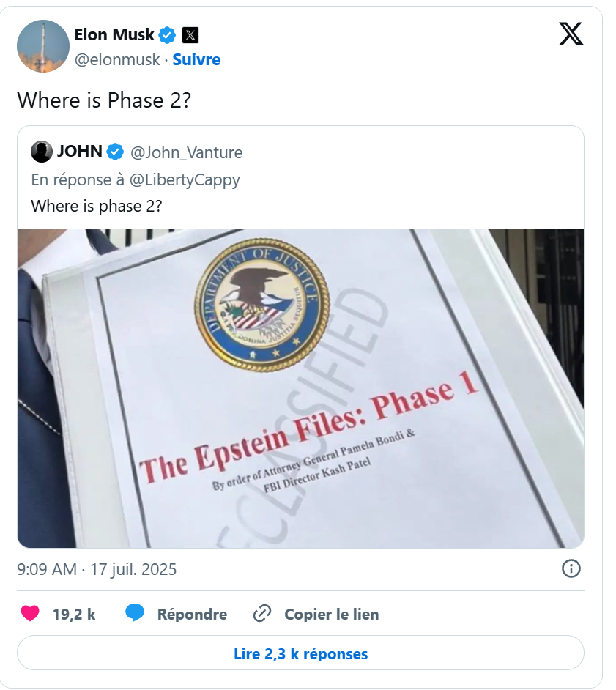Click the blue reply speech bubble icon
Image resolution: width=616 pixels, height=690 pixels.
(135, 613)
